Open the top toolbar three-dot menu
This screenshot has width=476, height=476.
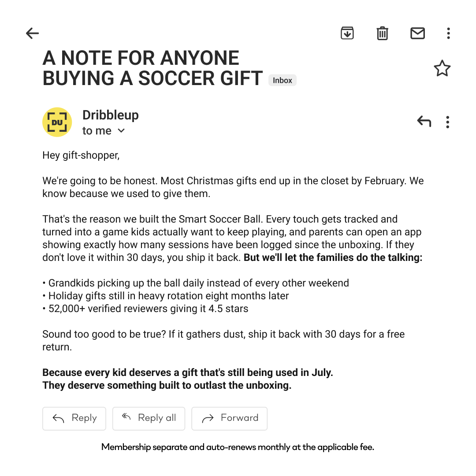[x=448, y=33]
